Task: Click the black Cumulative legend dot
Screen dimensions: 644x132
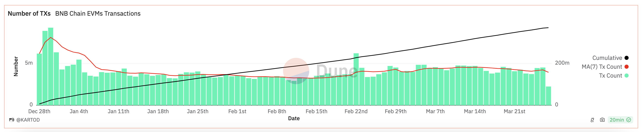Action: coord(627,58)
